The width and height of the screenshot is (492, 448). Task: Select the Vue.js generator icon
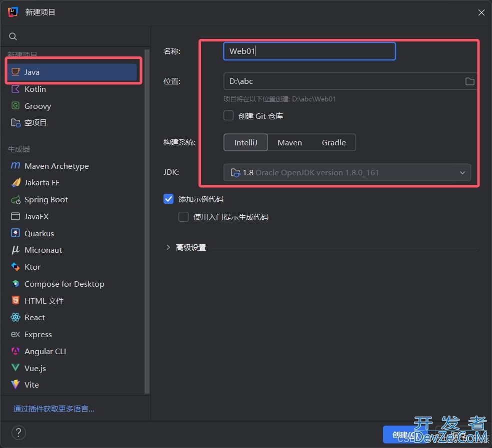tap(15, 368)
